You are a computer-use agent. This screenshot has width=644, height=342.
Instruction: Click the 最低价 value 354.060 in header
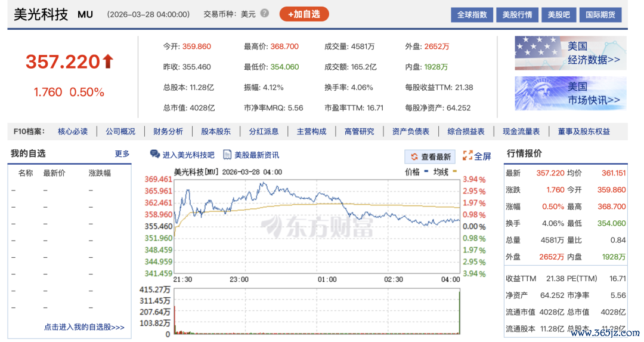pos(284,67)
